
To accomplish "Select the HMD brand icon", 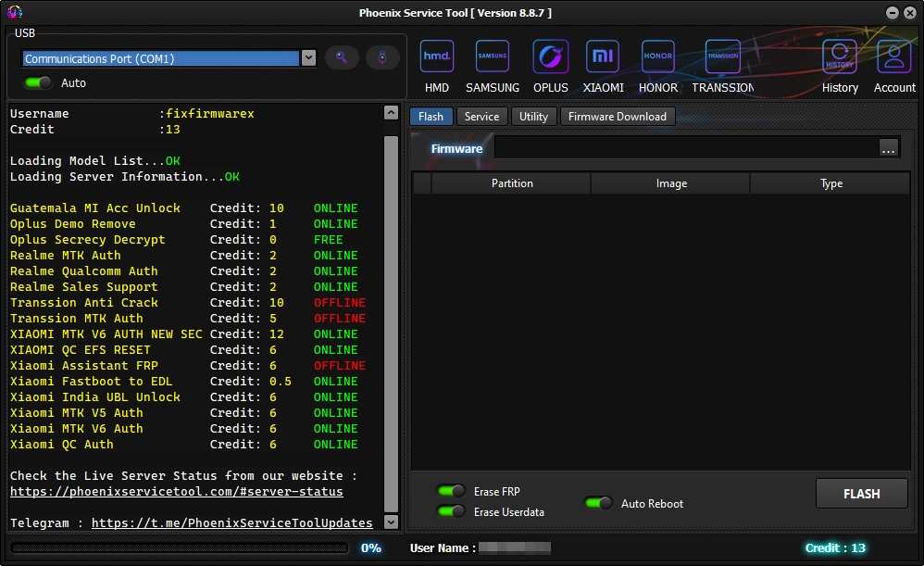I will click(x=436, y=57).
